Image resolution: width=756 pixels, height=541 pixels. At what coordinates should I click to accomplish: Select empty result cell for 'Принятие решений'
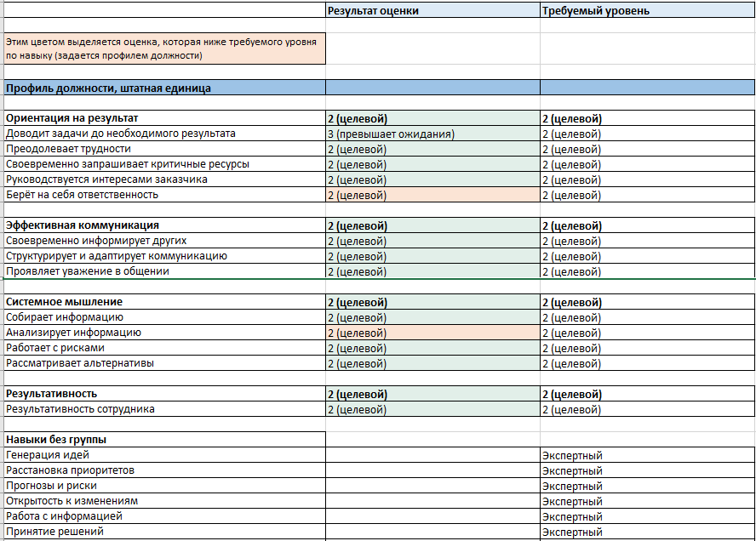432,532
